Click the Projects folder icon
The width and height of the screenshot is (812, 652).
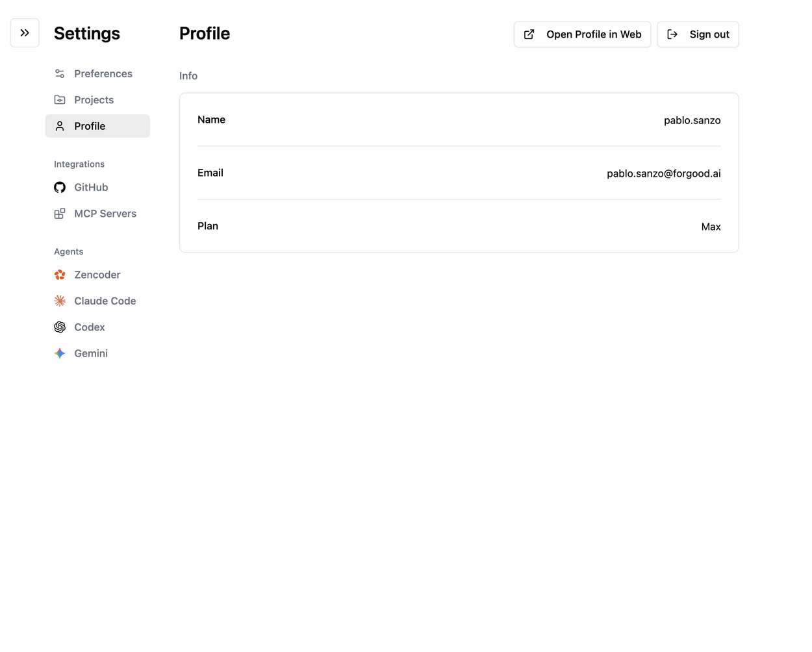tap(59, 99)
